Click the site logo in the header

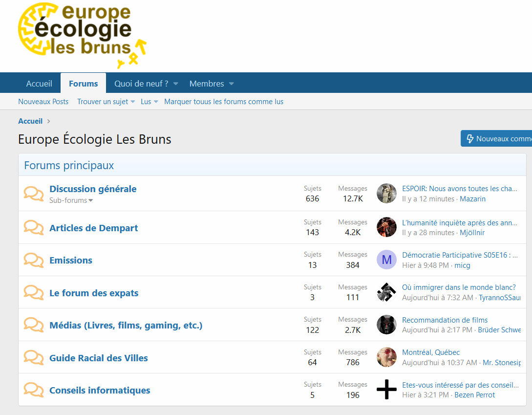point(82,35)
